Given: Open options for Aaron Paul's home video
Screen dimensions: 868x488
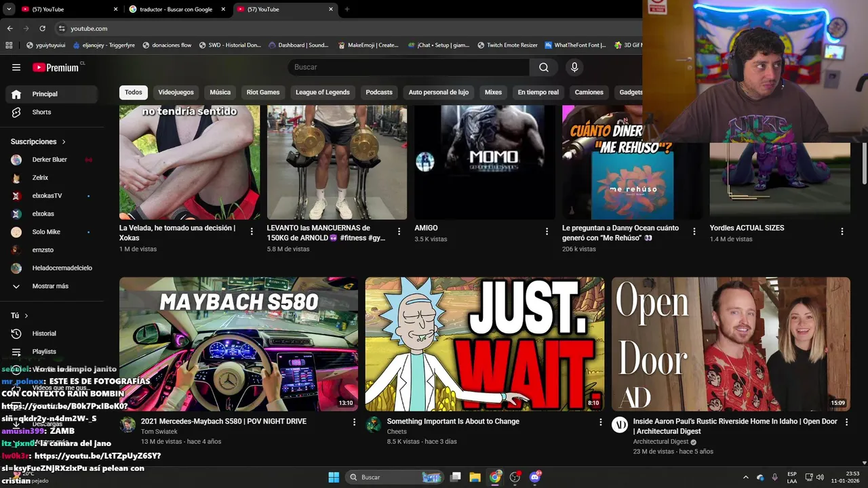Looking at the screenshot, I should [x=846, y=422].
